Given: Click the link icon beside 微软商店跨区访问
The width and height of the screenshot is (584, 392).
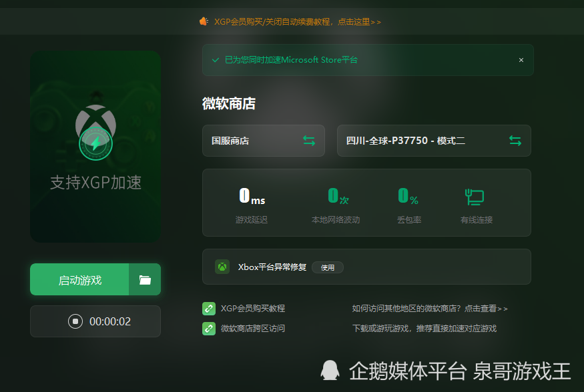Looking at the screenshot, I should pyautogui.click(x=209, y=329).
